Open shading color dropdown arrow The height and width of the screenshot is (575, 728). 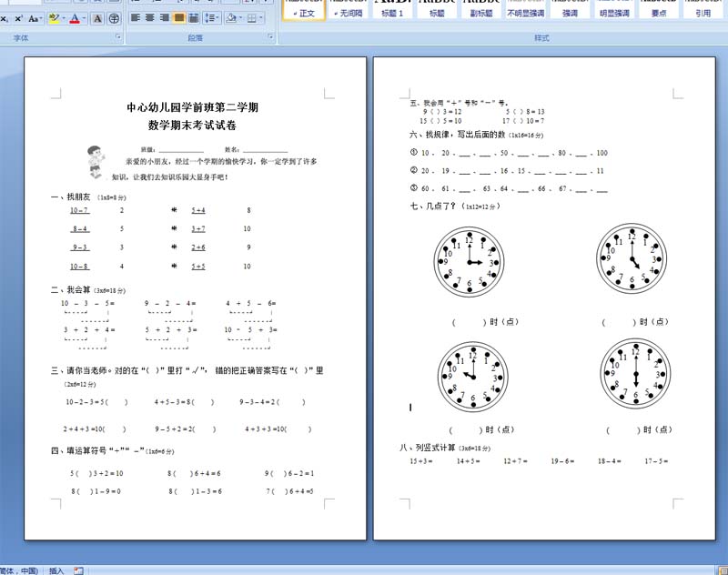(x=240, y=18)
